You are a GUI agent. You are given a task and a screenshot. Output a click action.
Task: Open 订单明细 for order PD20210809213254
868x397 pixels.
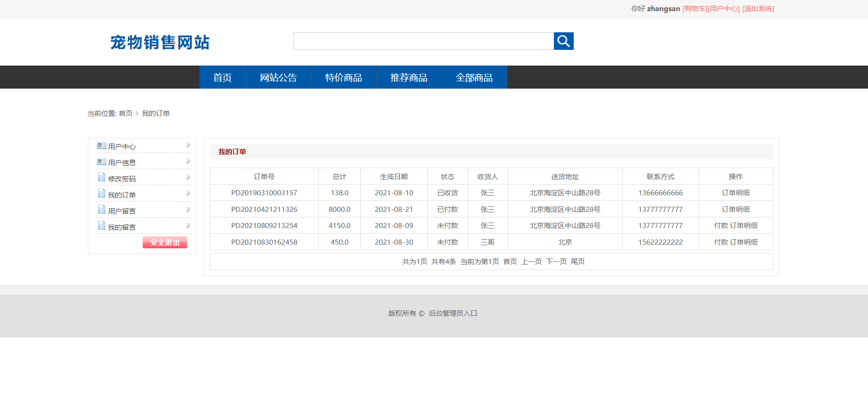(x=744, y=225)
